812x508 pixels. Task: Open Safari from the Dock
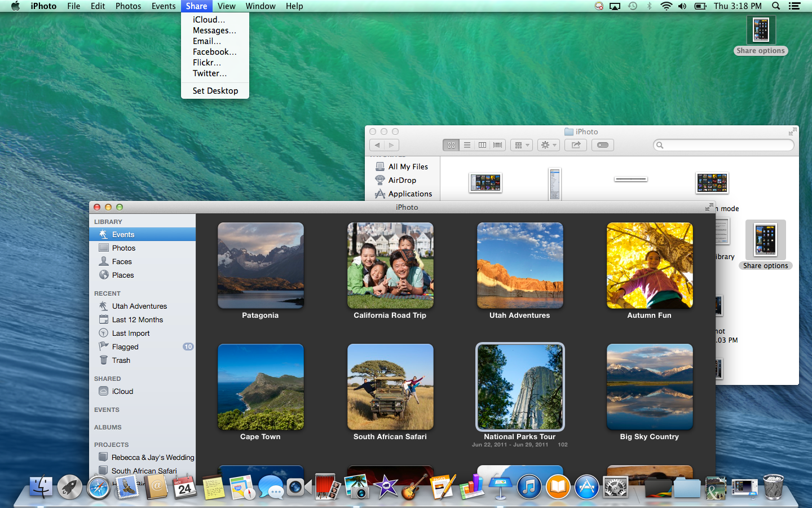[x=99, y=487]
